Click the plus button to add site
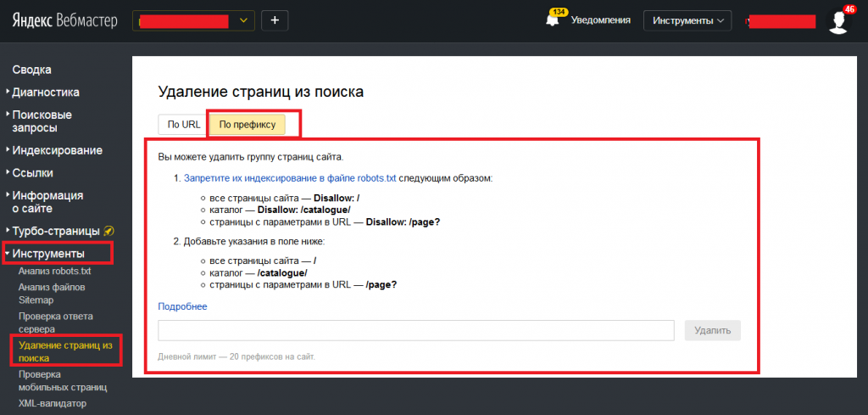 [x=275, y=20]
